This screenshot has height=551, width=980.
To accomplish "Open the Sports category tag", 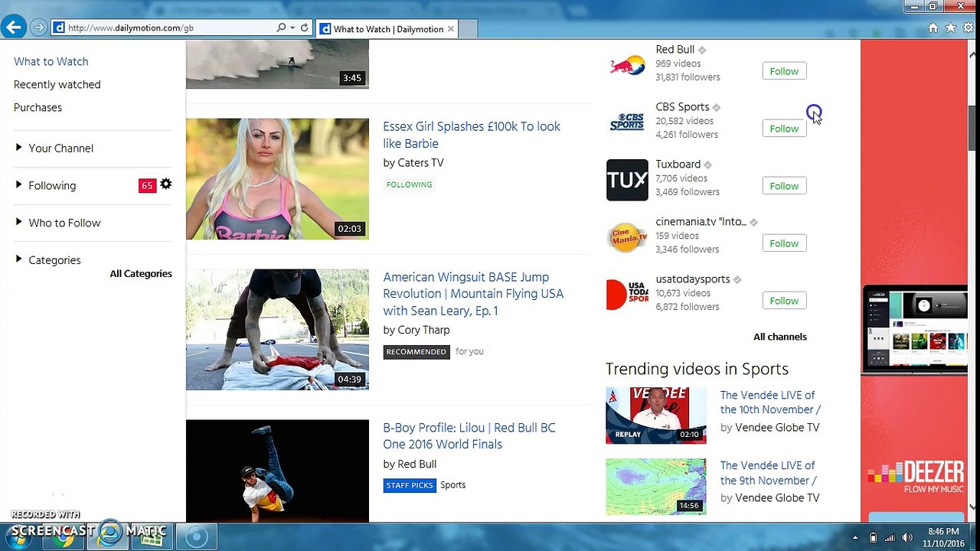I will (x=452, y=485).
